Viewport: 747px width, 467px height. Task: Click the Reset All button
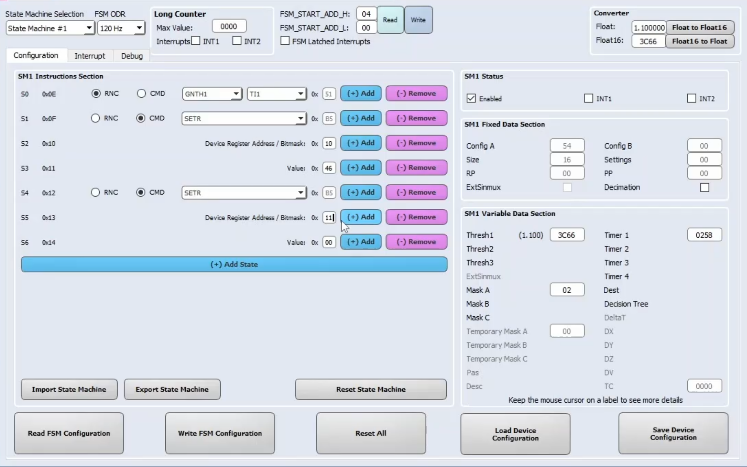click(371, 433)
